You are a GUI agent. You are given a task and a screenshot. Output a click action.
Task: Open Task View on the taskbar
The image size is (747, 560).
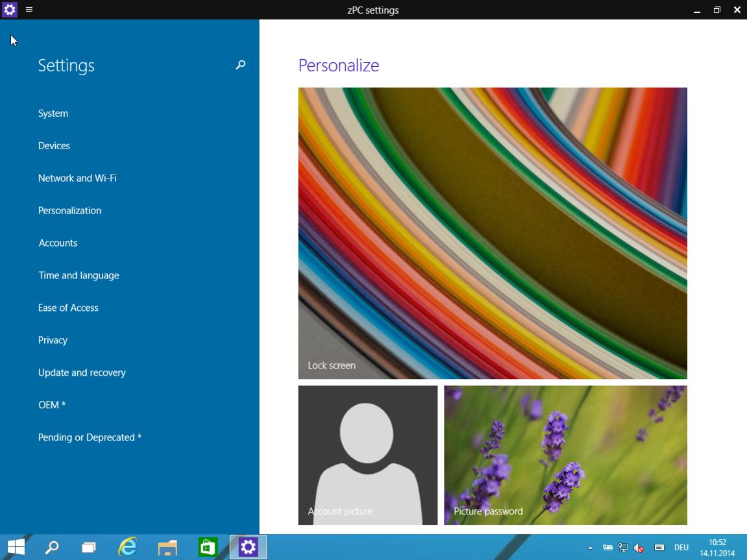pos(89,548)
